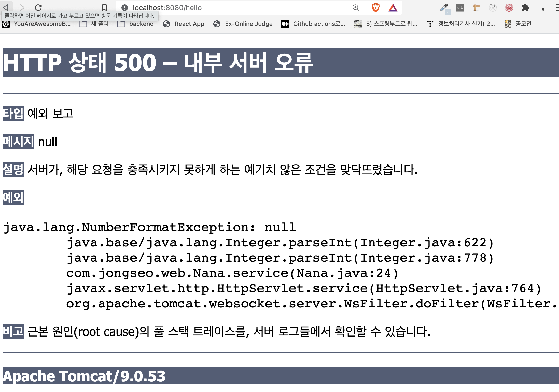Open the git extension icon

point(460,8)
